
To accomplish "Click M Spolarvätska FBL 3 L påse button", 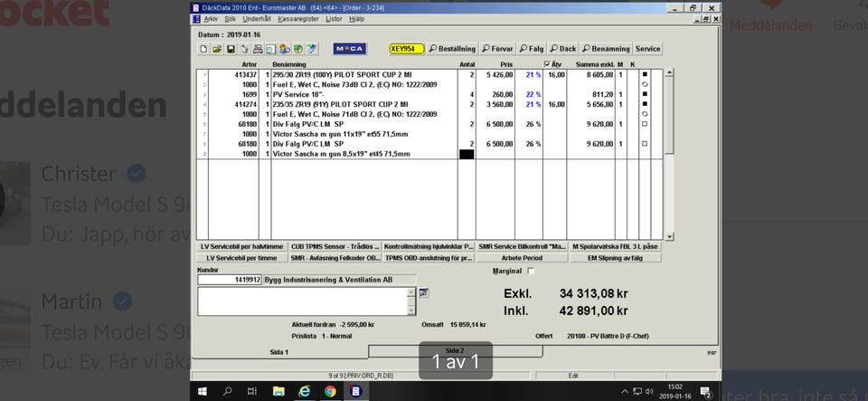I will tap(615, 246).
